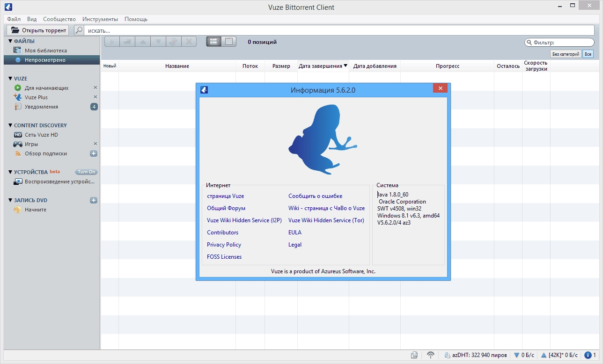Click the Turn On devices button
The image size is (603, 364).
point(87,172)
